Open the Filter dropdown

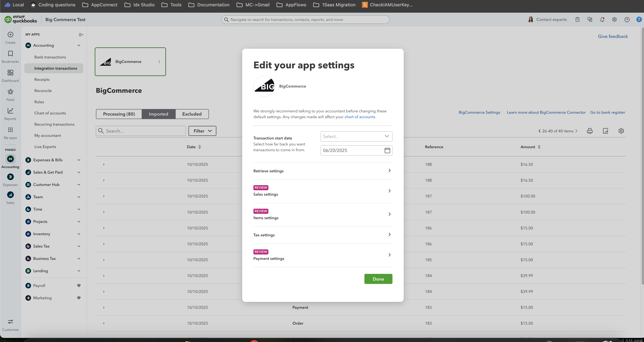point(202,131)
